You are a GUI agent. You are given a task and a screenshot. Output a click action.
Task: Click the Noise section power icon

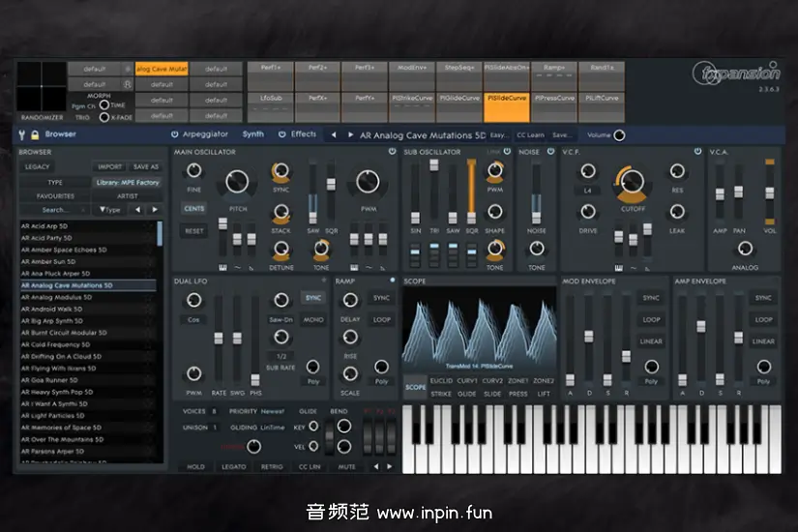(x=550, y=151)
